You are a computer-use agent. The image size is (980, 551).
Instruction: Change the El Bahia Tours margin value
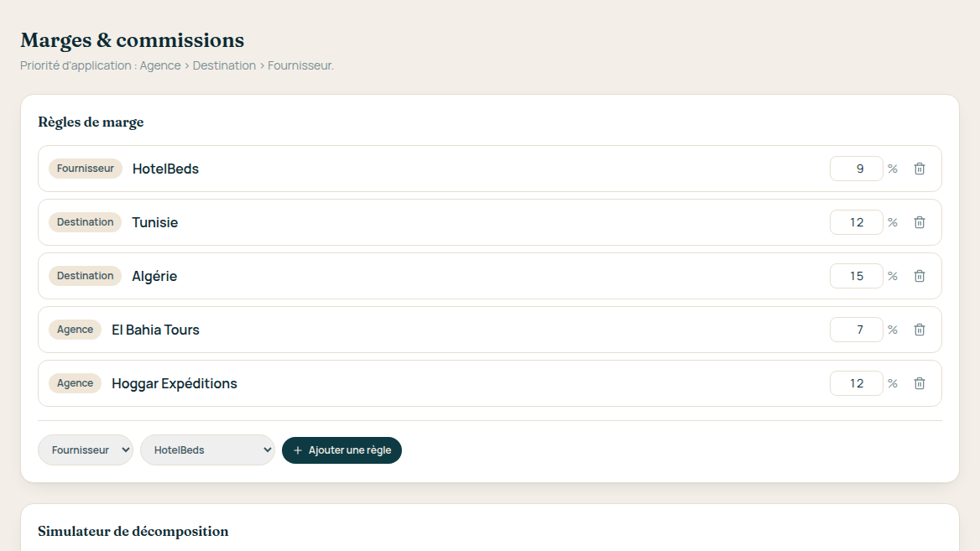point(857,330)
